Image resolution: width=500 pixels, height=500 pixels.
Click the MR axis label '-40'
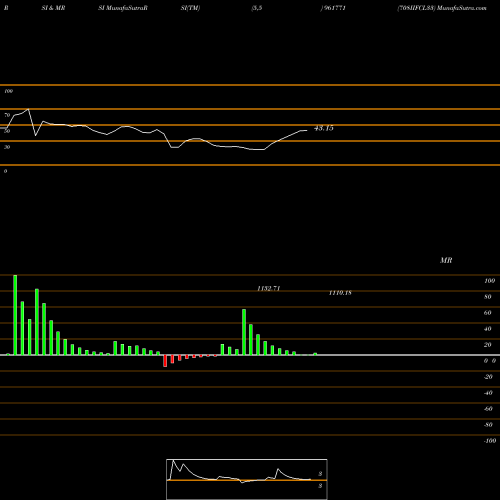488,393
